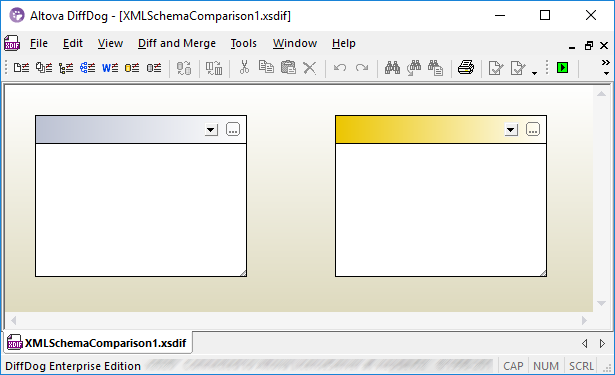
Task: Start an XML Schema comparison via toolbar icon
Action: pos(66,68)
